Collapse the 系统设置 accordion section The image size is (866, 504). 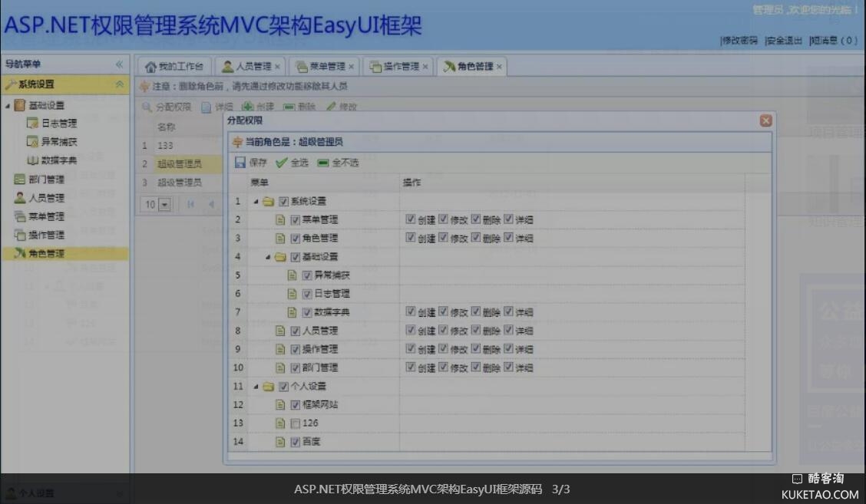[x=119, y=84]
